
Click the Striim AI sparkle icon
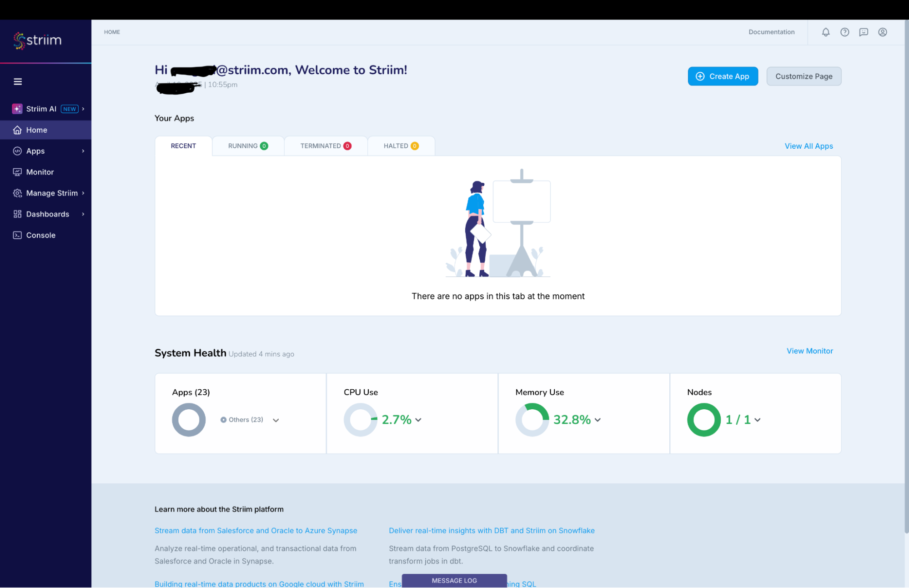[17, 109]
